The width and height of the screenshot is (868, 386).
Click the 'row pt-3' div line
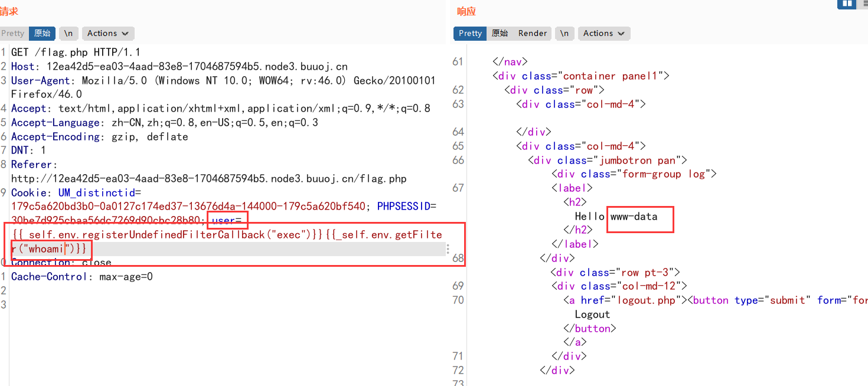[x=616, y=273]
